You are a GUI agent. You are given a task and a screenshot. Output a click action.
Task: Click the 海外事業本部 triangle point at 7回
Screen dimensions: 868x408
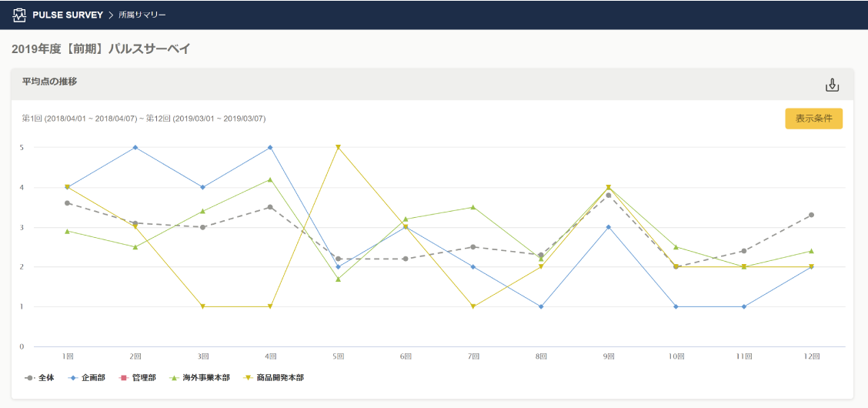(x=473, y=207)
